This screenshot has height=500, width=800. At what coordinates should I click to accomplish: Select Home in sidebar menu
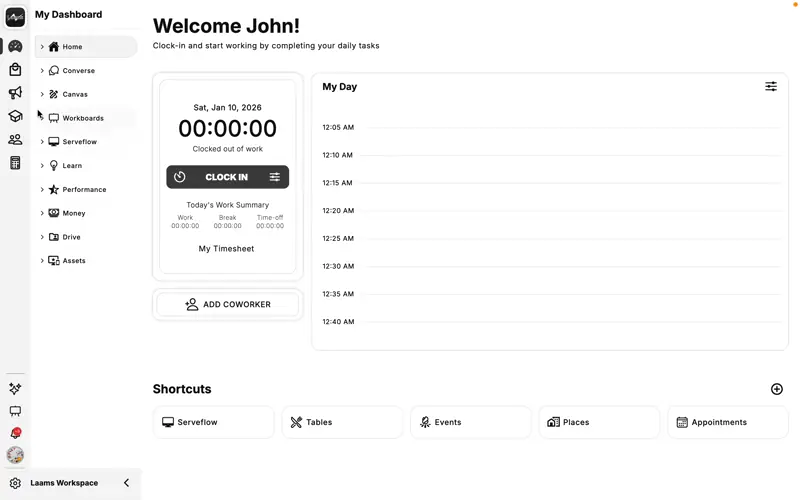[86, 47]
